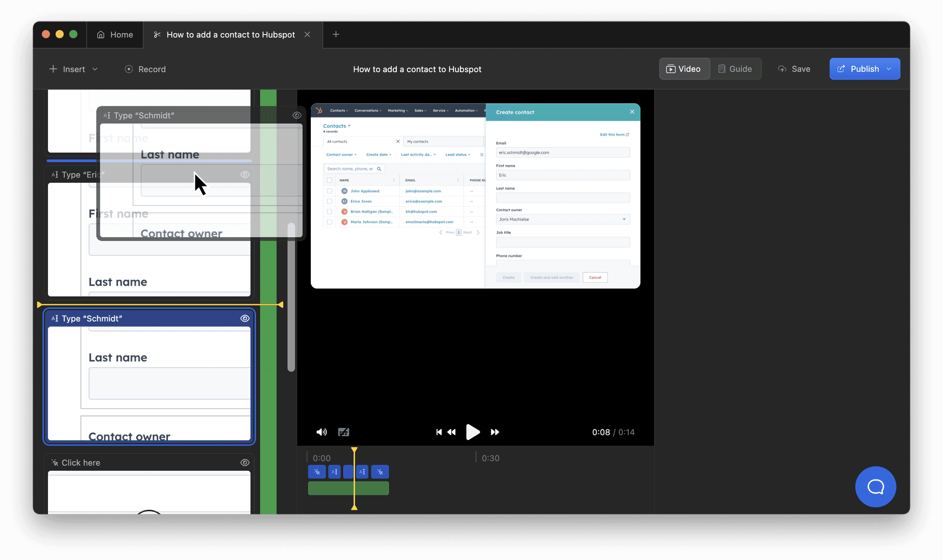Screen dimensions: 943x560
Task: Select the highlighted Type "Schmidt" step header
Action: point(149,318)
